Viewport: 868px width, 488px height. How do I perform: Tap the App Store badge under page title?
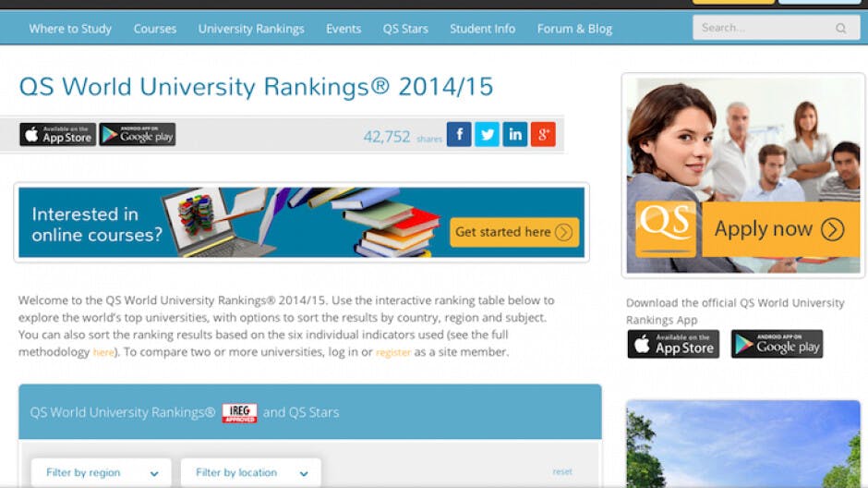point(57,135)
